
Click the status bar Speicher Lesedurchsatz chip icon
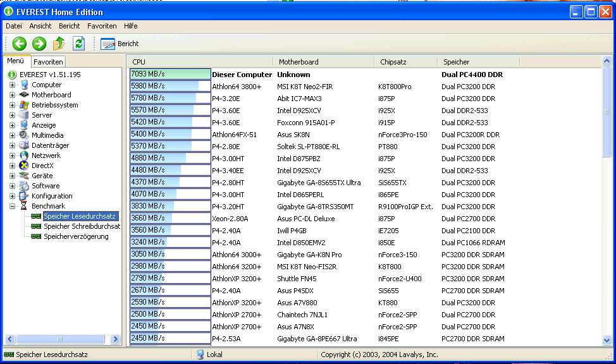click(x=9, y=355)
